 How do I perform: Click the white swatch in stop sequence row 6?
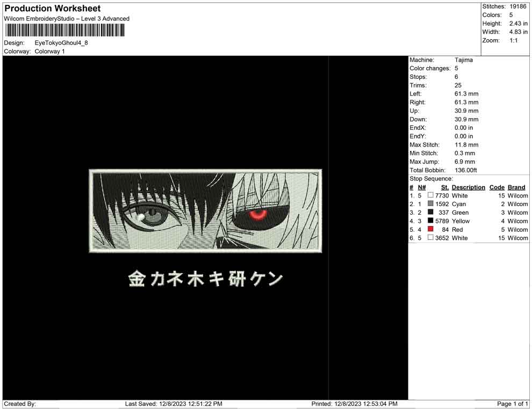tap(430, 238)
